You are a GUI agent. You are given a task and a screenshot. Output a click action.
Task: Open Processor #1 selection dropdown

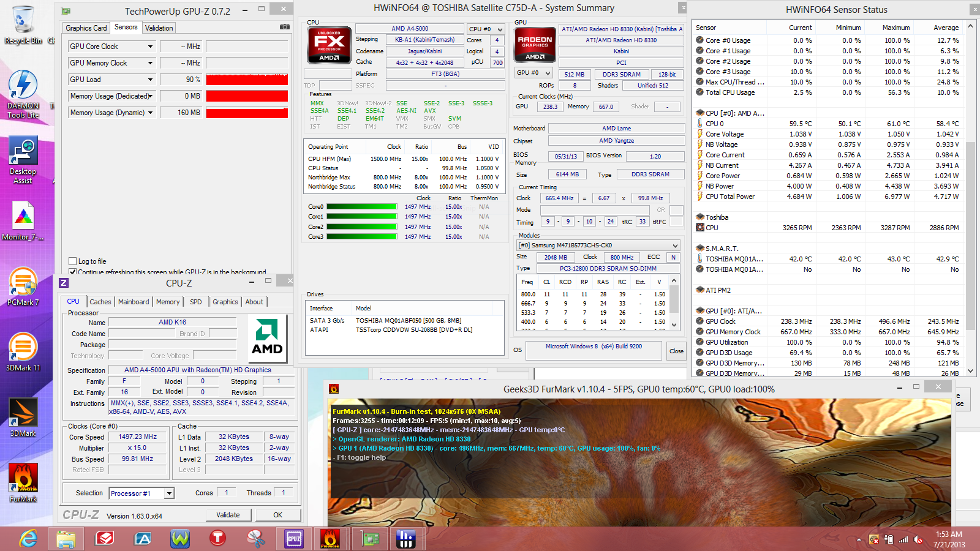141,493
